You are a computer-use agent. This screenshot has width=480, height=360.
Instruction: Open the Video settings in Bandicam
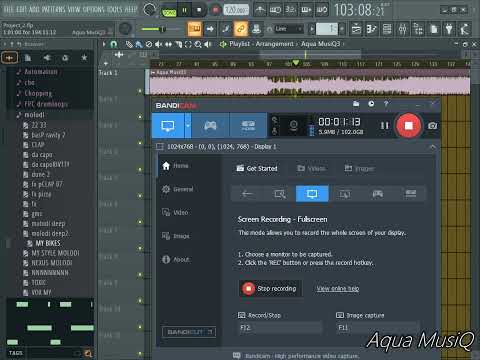coord(175,212)
